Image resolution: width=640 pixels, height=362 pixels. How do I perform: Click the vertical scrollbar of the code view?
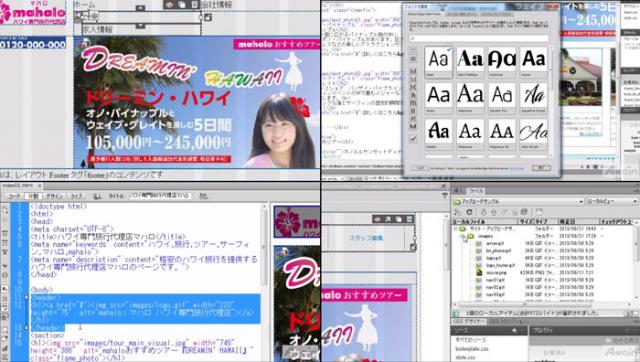coord(264,282)
